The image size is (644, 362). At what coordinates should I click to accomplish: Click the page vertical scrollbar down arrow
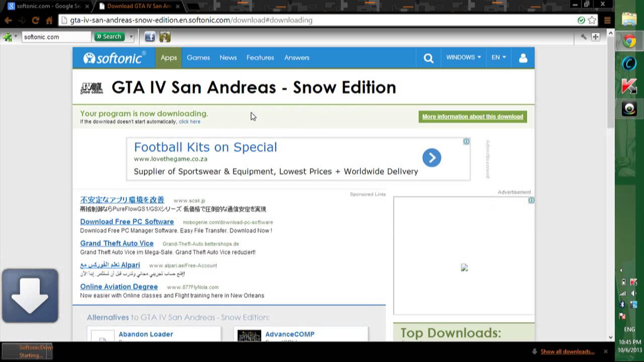pos(611,337)
